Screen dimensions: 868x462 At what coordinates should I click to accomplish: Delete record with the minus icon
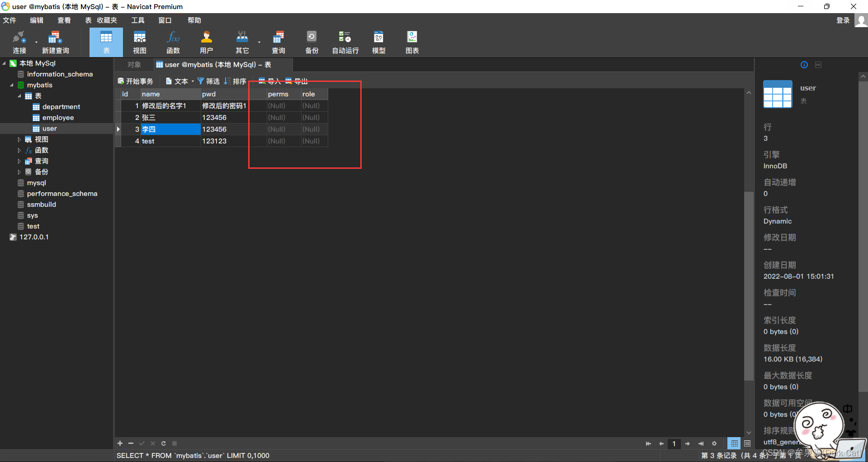pyautogui.click(x=131, y=443)
